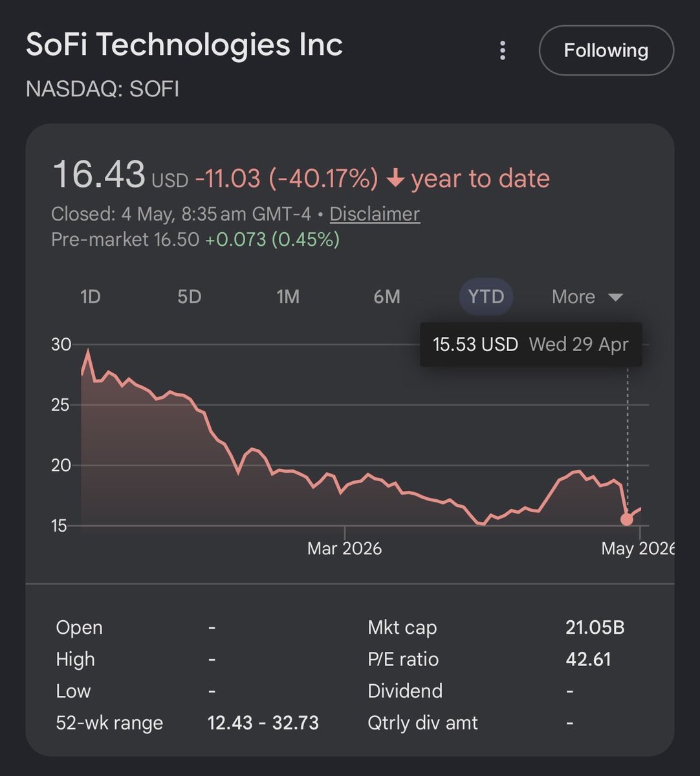Click the -11.03 (-40.17%) change text
This screenshot has height=776, width=700.
point(287,178)
